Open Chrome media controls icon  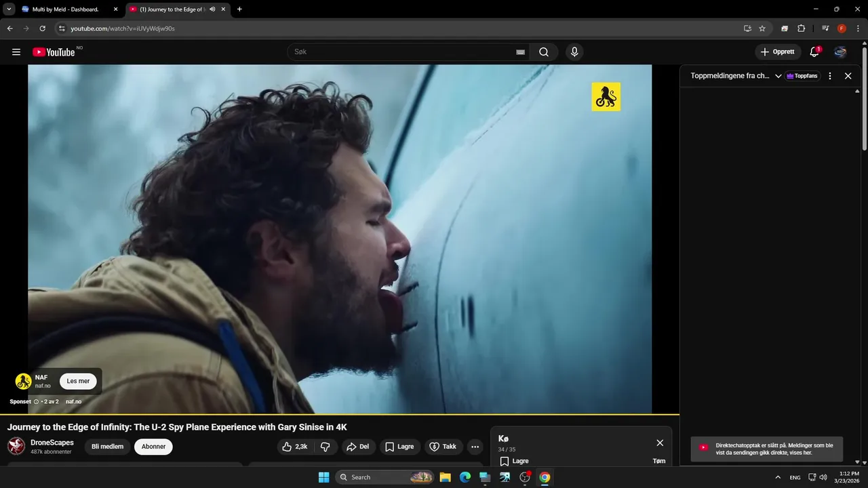[825, 28]
